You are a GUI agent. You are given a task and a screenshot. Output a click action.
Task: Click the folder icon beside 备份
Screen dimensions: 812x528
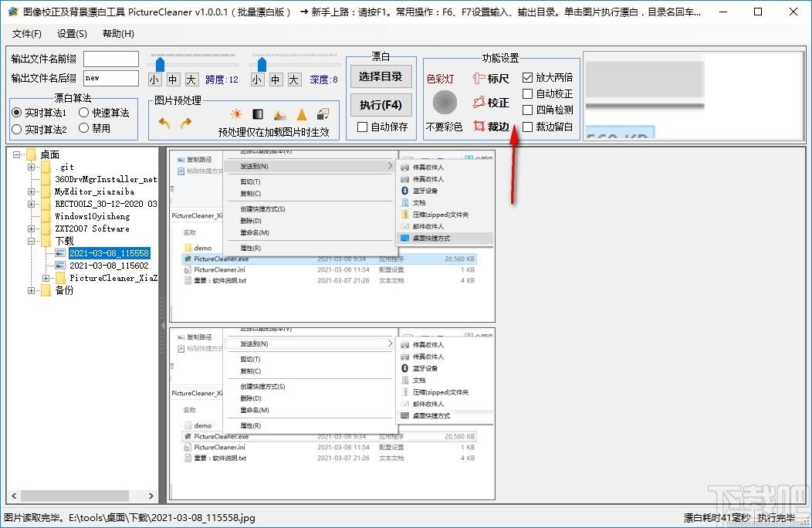pyautogui.click(x=46, y=290)
